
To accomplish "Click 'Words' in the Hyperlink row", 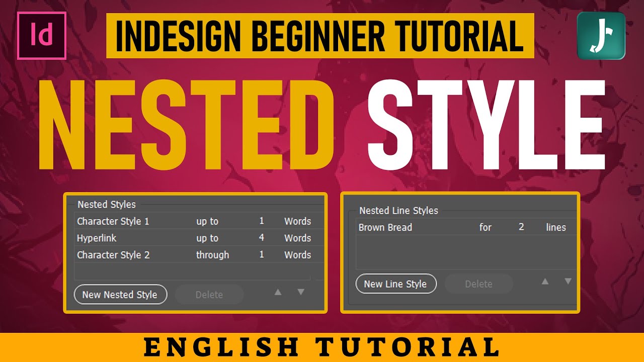I will pyautogui.click(x=297, y=238).
